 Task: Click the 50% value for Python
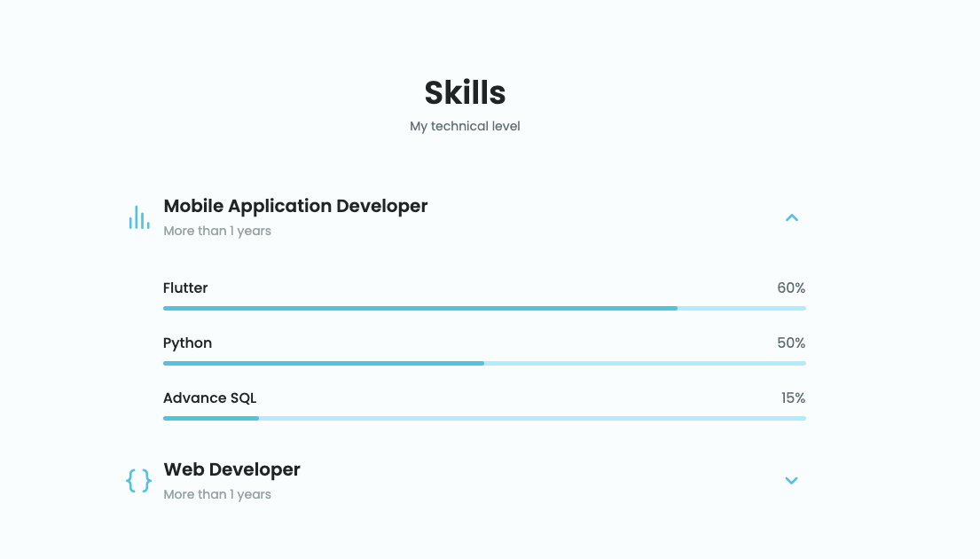791,342
